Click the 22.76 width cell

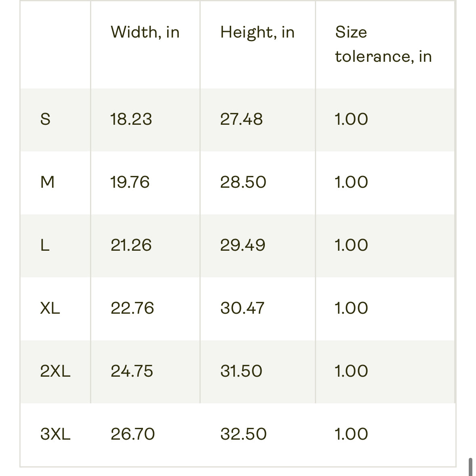click(132, 308)
